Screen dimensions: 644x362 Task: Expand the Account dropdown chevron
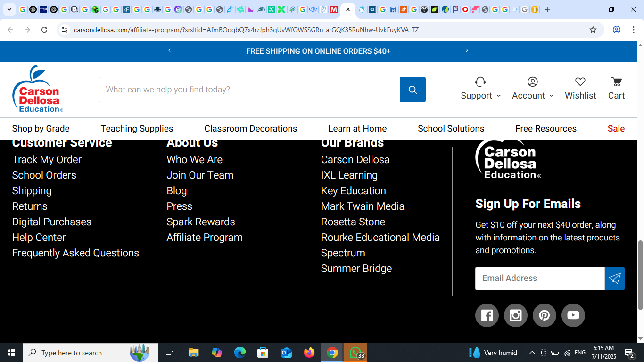point(552,96)
